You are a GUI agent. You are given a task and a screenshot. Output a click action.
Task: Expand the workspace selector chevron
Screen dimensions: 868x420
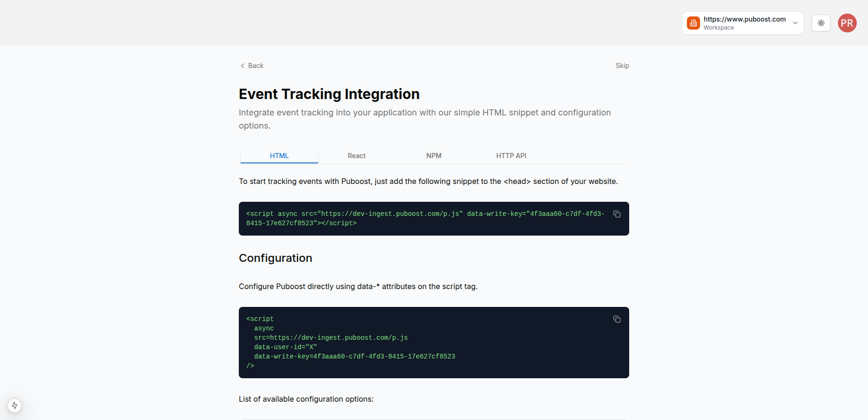795,23
